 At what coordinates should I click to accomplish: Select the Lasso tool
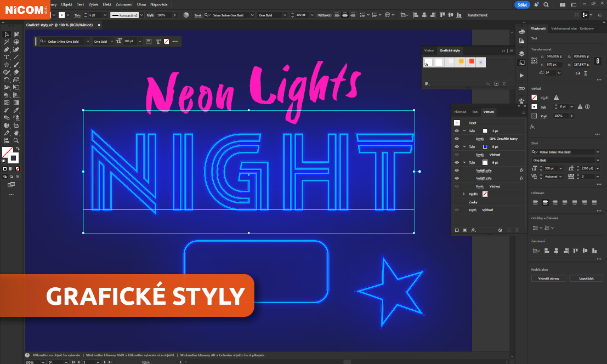tap(16, 42)
